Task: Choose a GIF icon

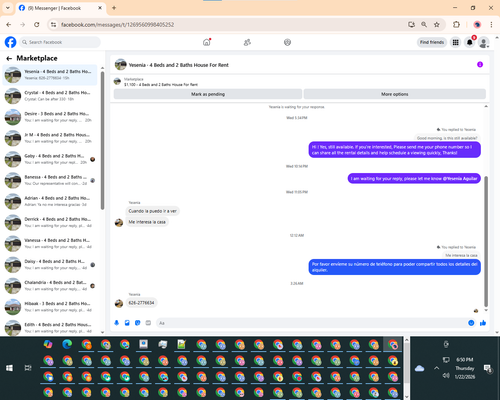Action: (x=148, y=323)
